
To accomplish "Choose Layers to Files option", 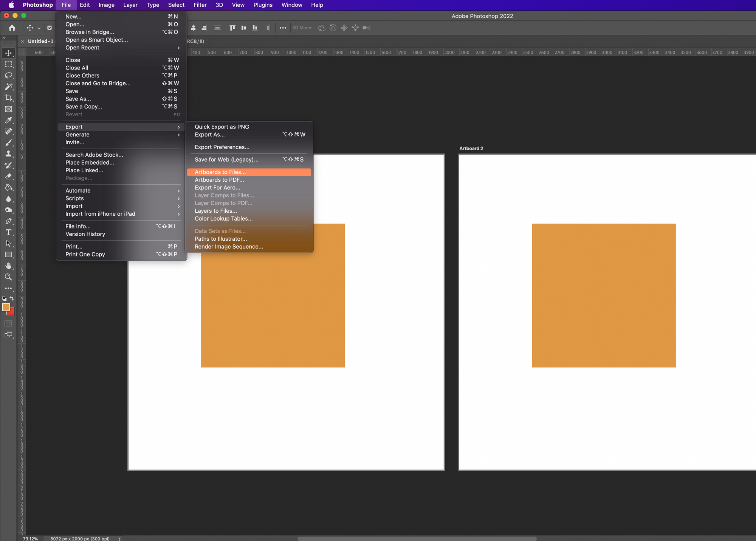I will (249, 211).
